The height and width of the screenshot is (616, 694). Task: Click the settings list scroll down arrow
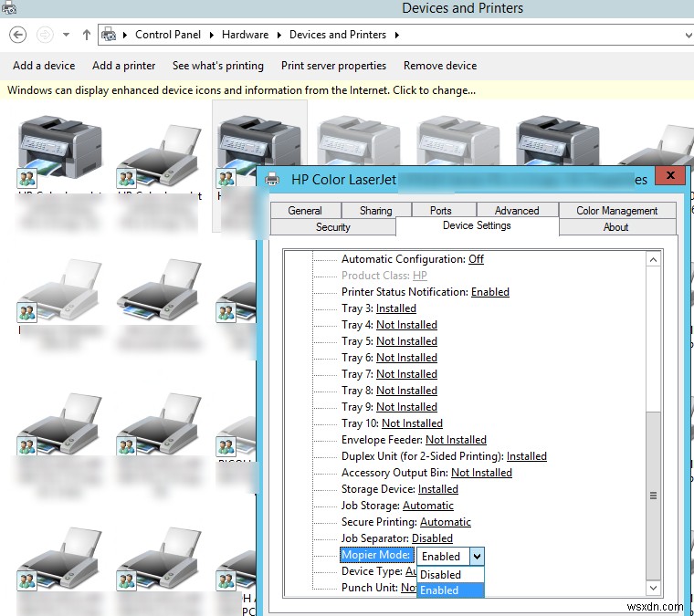click(653, 588)
